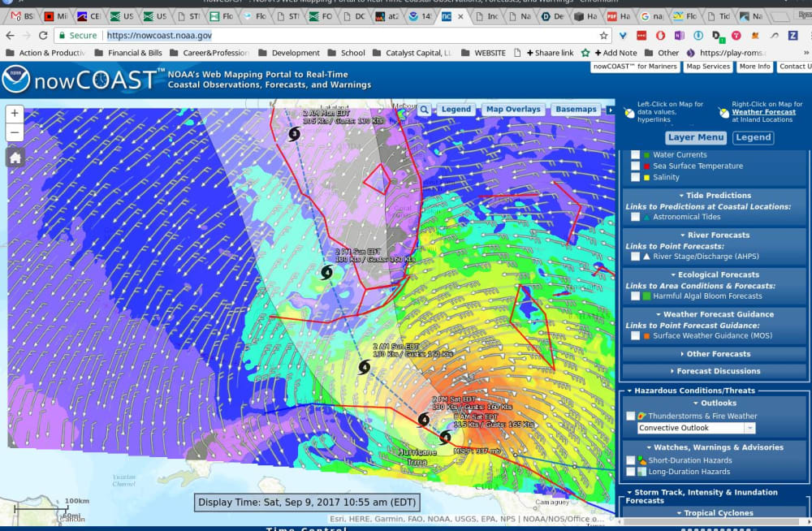Collapse Weather Forecast Guidance section
This screenshot has width=812, height=531.
click(715, 314)
